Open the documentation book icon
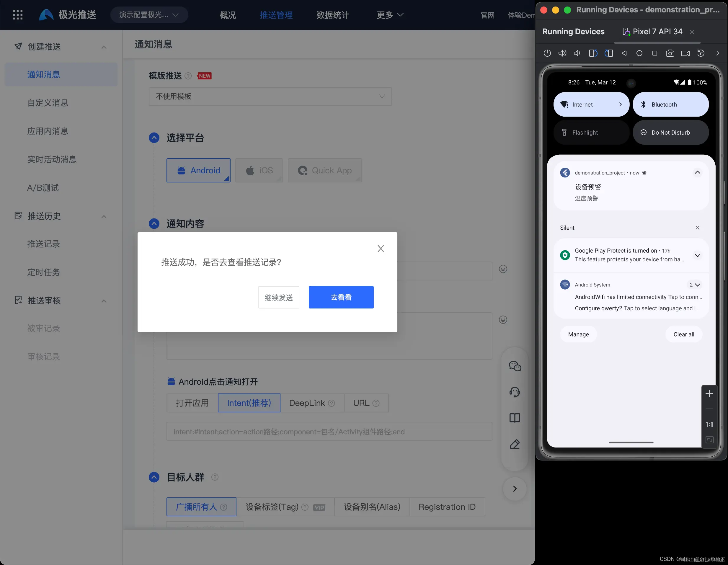The image size is (728, 565). pyautogui.click(x=515, y=418)
